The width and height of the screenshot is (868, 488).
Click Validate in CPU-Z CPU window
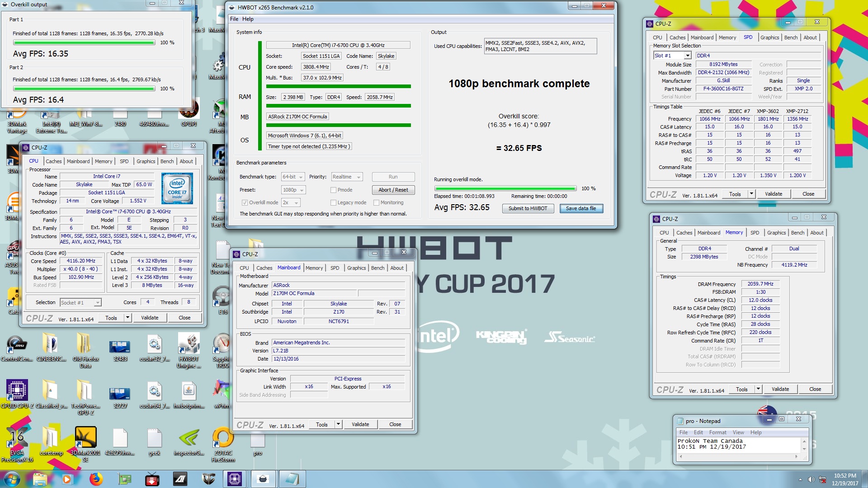[x=150, y=318]
